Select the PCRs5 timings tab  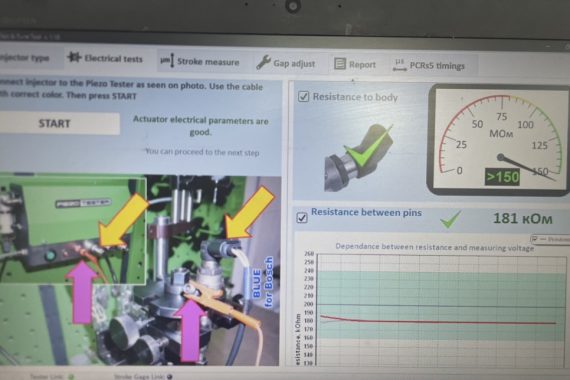[429, 65]
